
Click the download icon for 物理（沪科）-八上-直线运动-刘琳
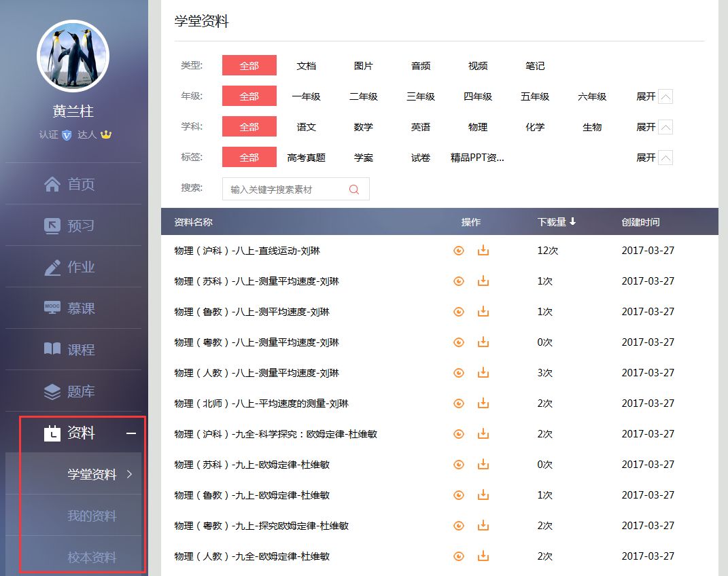coord(483,250)
